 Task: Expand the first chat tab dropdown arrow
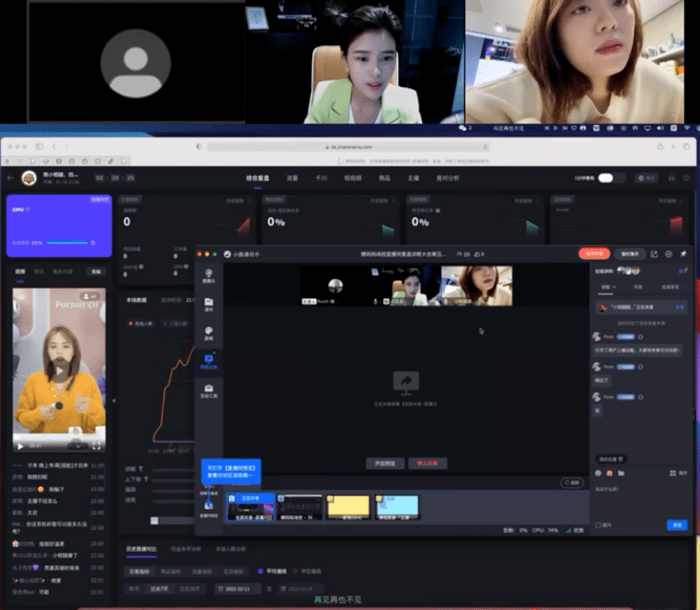(x=614, y=287)
